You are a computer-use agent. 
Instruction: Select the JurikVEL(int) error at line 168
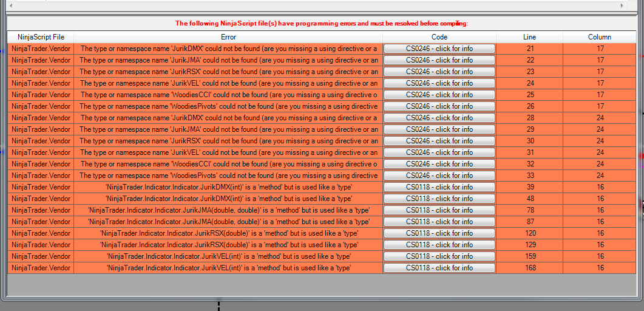point(228,268)
